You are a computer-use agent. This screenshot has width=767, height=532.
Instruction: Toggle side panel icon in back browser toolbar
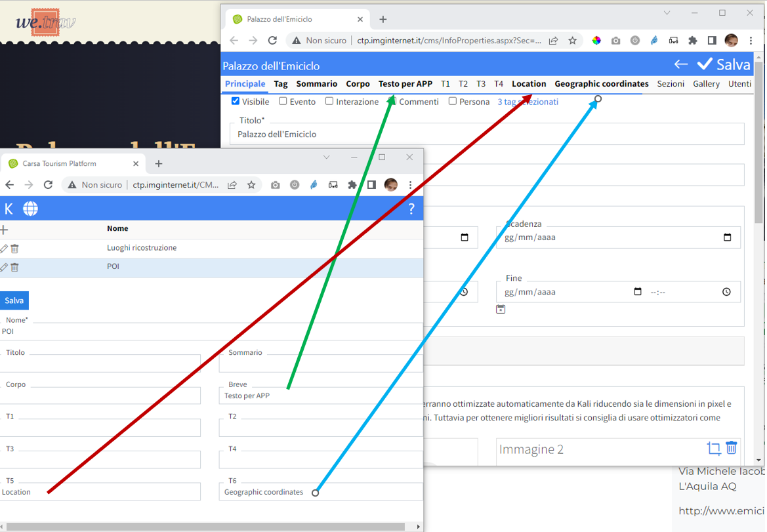713,41
